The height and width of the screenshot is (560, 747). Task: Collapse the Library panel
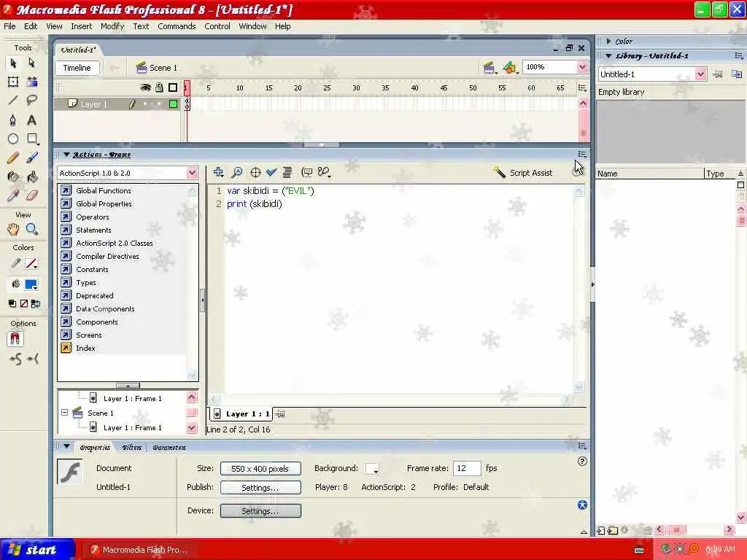click(x=608, y=55)
